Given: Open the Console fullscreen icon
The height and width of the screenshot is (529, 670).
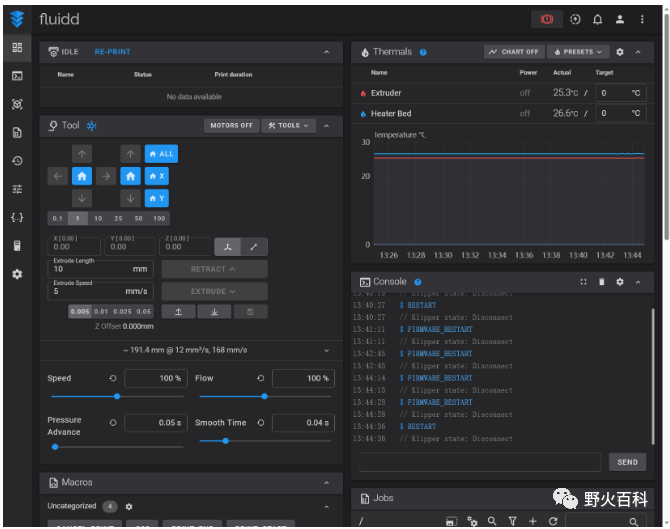Looking at the screenshot, I should coord(583,282).
